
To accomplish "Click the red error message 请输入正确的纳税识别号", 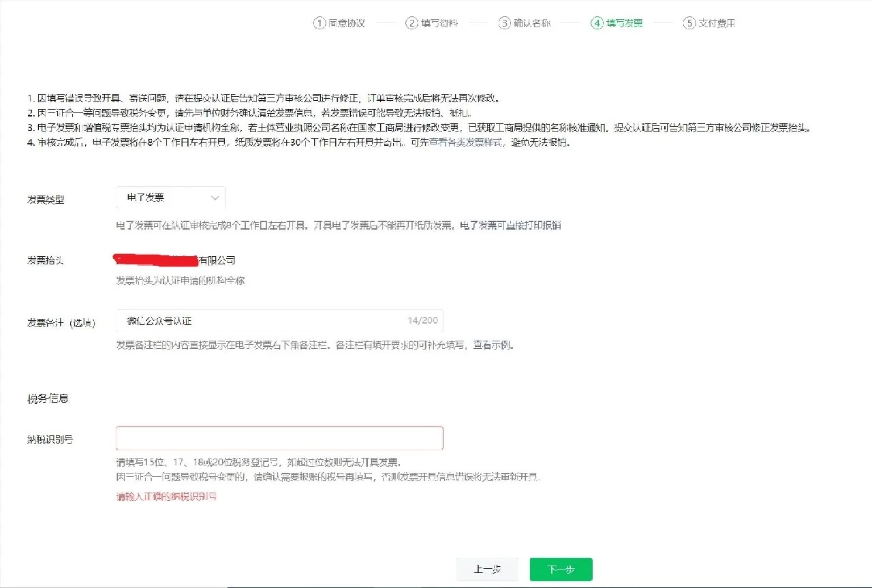I will (x=166, y=497).
